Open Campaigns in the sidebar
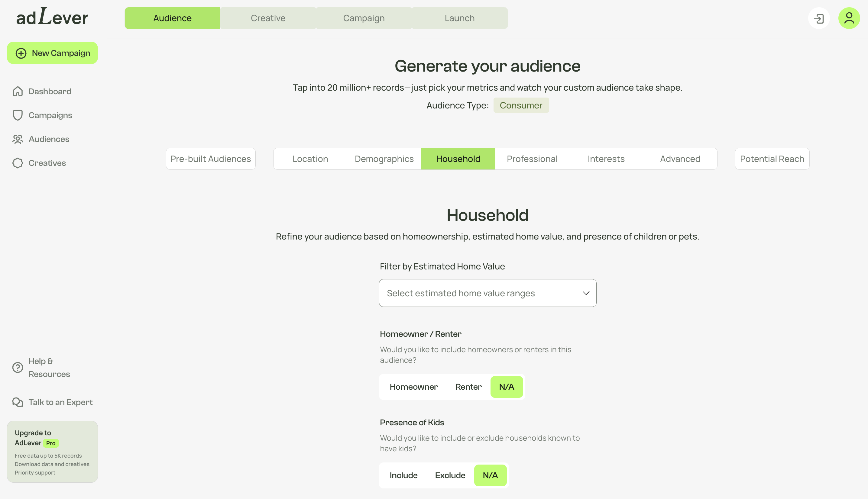 click(50, 115)
